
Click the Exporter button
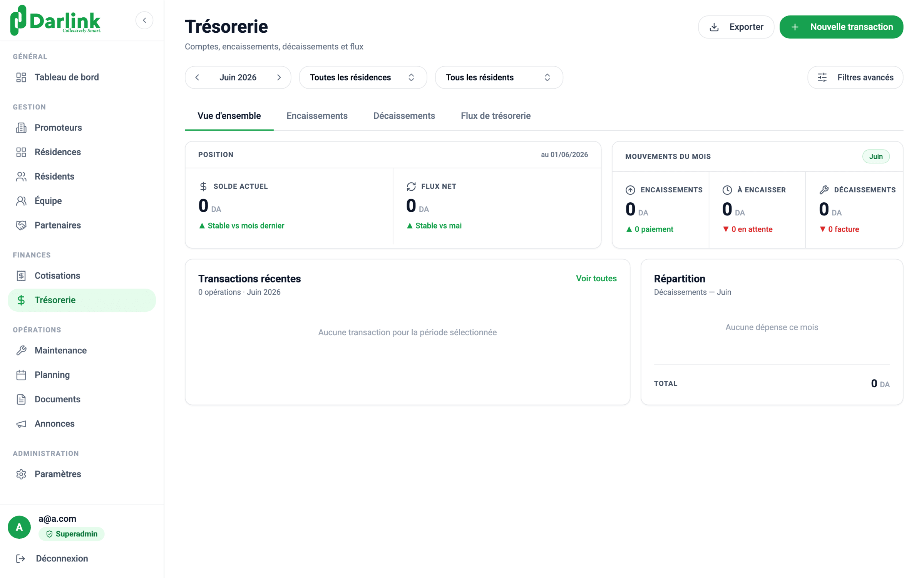pyautogui.click(x=736, y=27)
